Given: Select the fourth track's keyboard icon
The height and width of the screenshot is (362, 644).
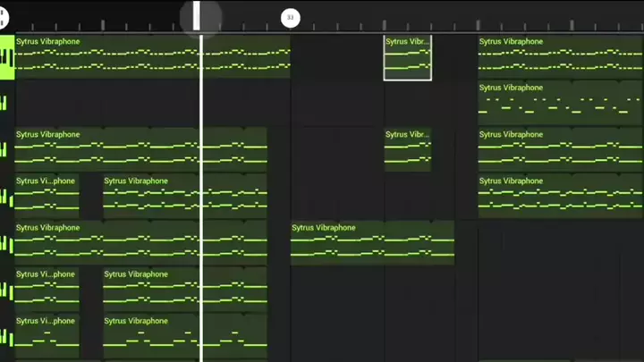Looking at the screenshot, I should pos(6,196).
